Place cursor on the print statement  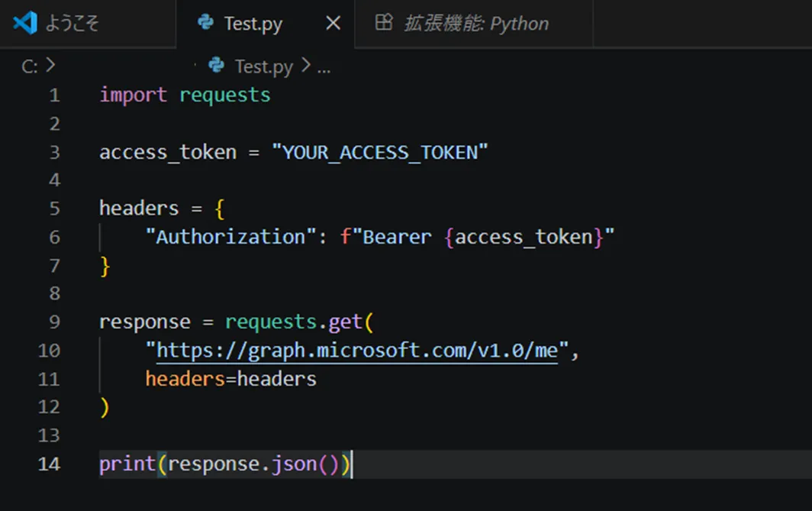click(127, 463)
